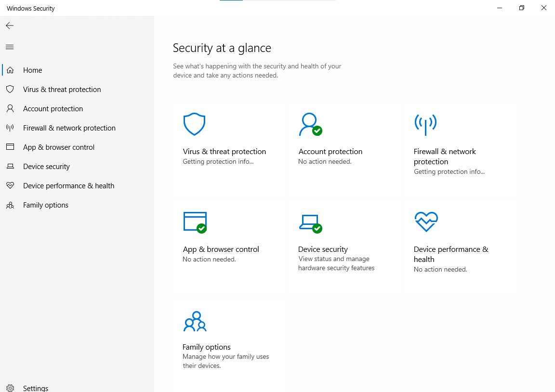Click 'No action needed.' under Account protection
The image size is (555, 392).
(x=325, y=162)
